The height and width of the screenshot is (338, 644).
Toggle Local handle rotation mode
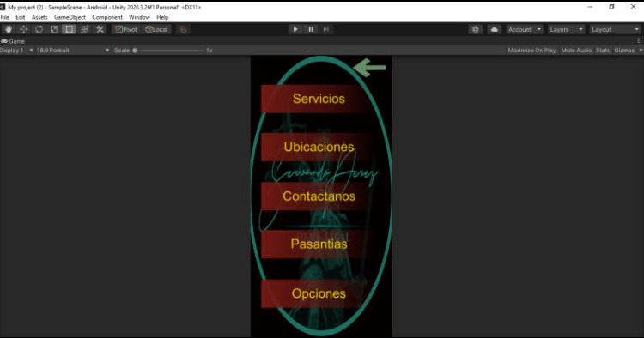click(x=156, y=29)
